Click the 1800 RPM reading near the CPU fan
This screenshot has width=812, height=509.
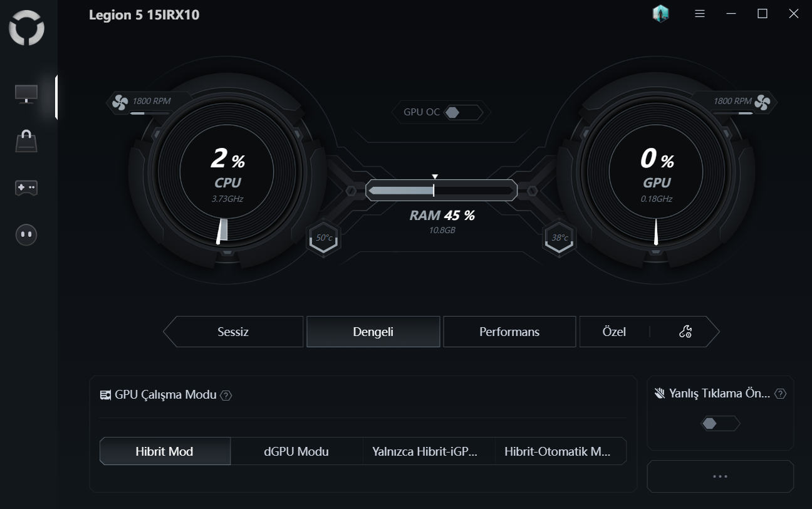click(x=151, y=101)
